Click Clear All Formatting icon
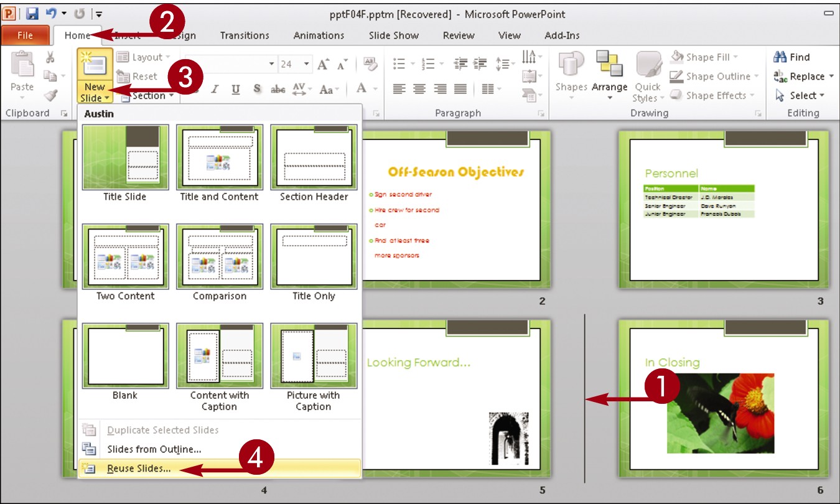This screenshot has height=504, width=840. (370, 64)
